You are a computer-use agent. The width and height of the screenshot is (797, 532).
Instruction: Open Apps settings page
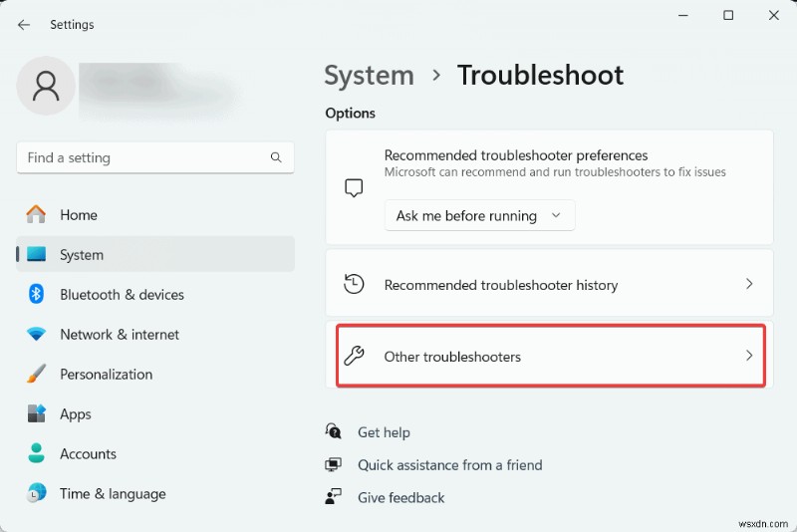[x=155, y=413]
